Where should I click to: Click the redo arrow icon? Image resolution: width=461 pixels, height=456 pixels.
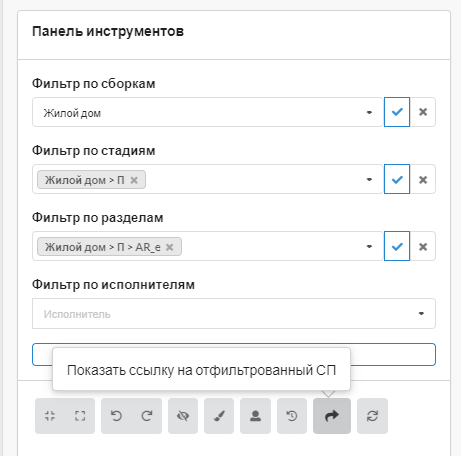coord(147,416)
